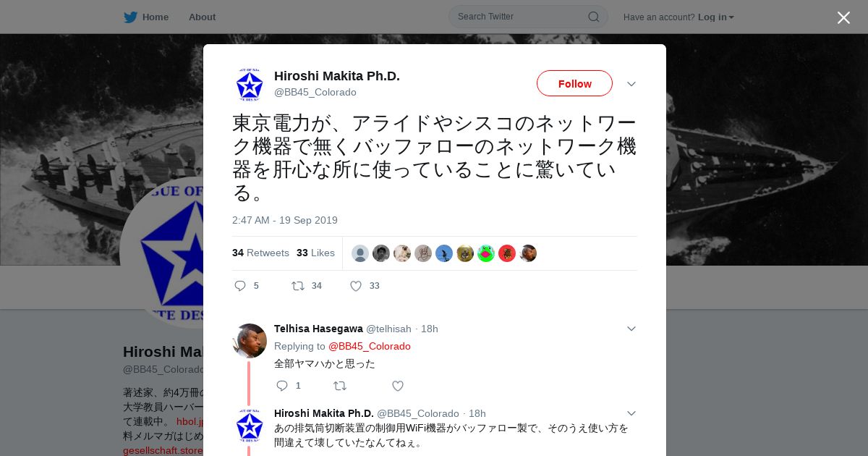Retweet Telhisa Hasegawa's reply
Viewport: 868px width, 456px height.
[x=340, y=386]
